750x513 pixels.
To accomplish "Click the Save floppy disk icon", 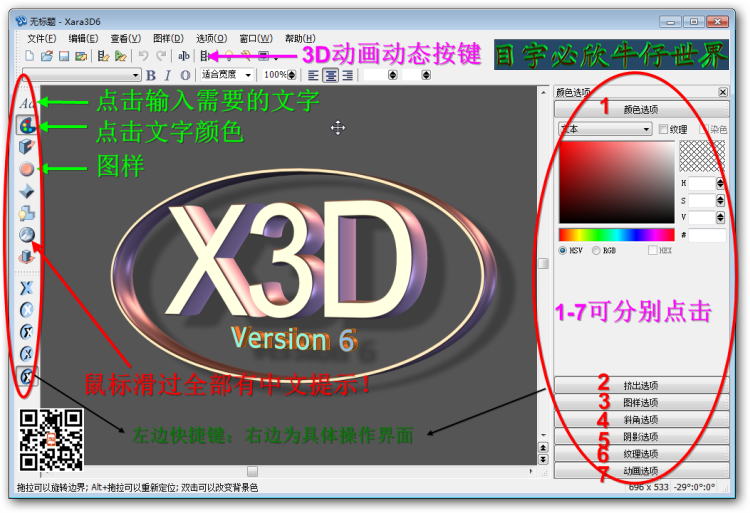I will coord(64,56).
